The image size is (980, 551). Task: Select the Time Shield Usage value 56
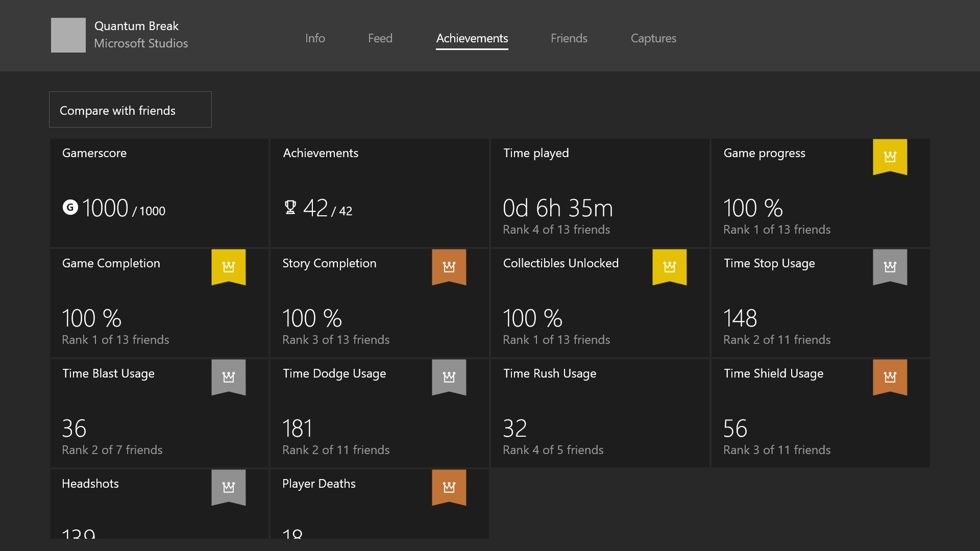tap(736, 429)
